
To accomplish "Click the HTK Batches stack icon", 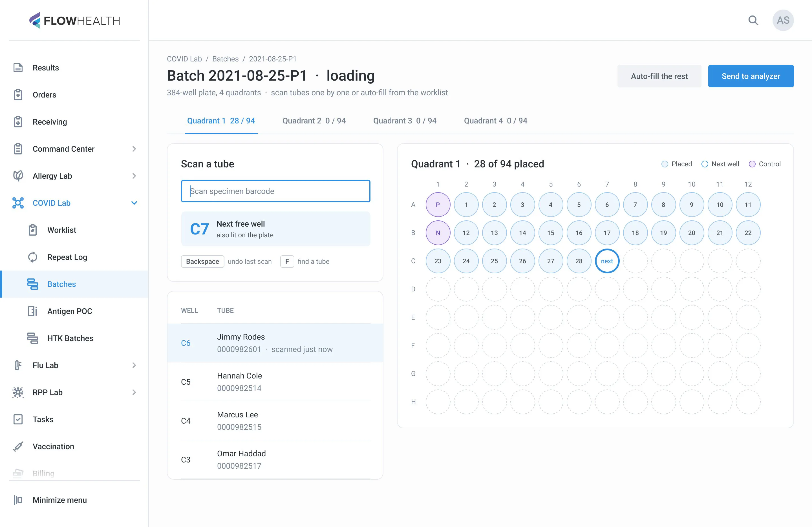I will (x=33, y=338).
